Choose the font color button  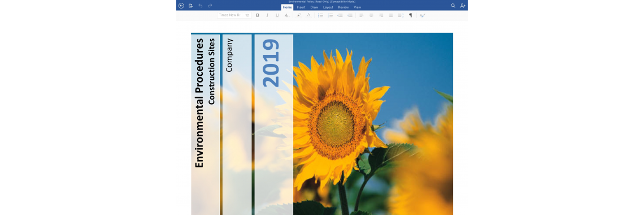click(x=309, y=15)
